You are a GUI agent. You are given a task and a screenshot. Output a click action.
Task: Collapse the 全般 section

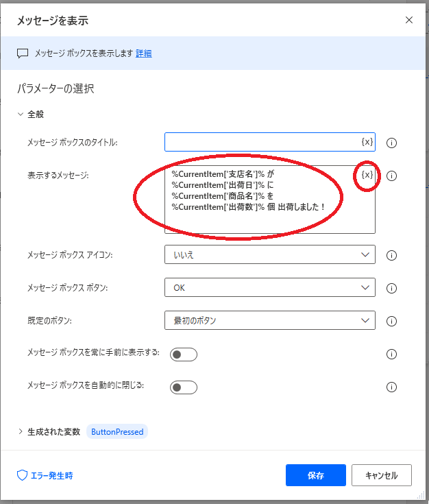21,115
